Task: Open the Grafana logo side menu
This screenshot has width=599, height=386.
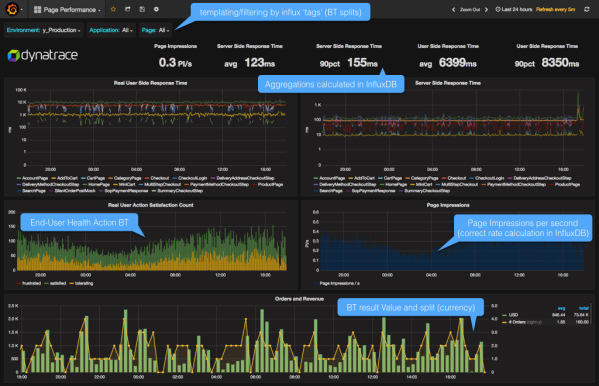Action: point(12,9)
